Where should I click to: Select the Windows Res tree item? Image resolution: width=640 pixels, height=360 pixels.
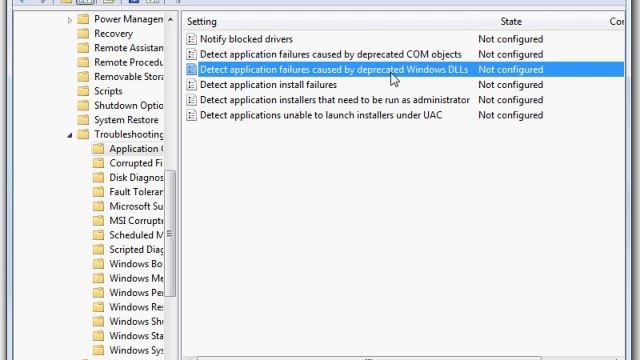(136, 307)
